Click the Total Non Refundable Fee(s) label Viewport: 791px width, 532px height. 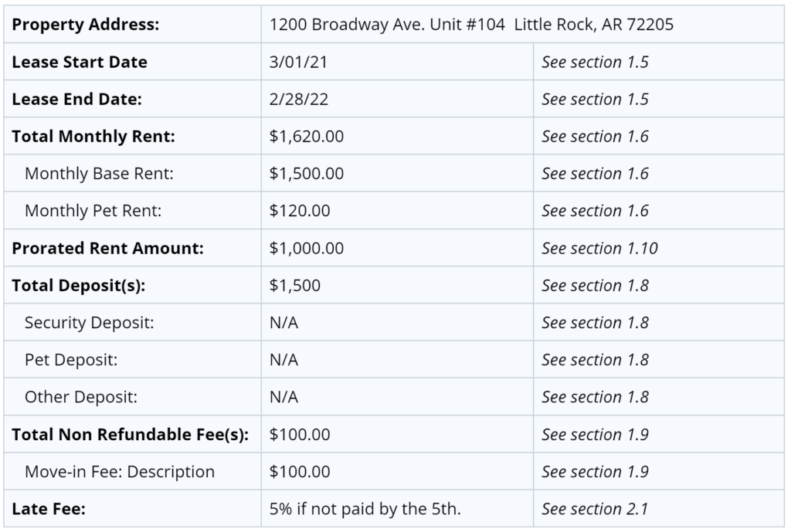click(130, 434)
